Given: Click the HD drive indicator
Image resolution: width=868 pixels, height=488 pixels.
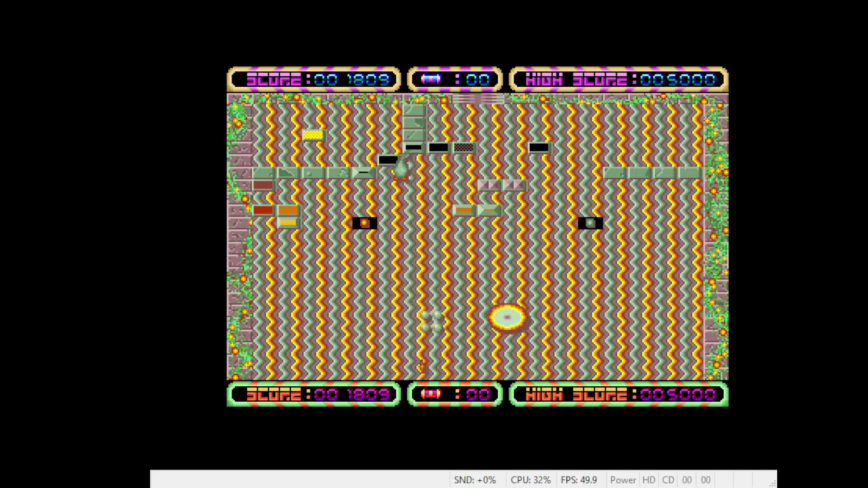Looking at the screenshot, I should pos(649,480).
